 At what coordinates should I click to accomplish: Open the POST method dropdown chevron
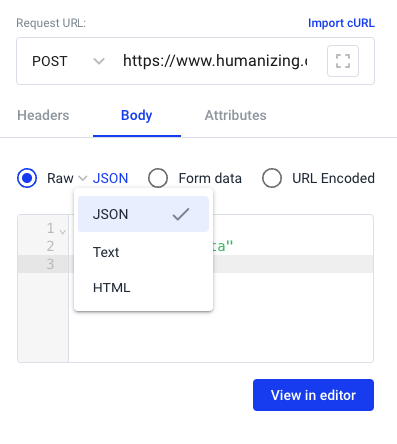coord(99,61)
